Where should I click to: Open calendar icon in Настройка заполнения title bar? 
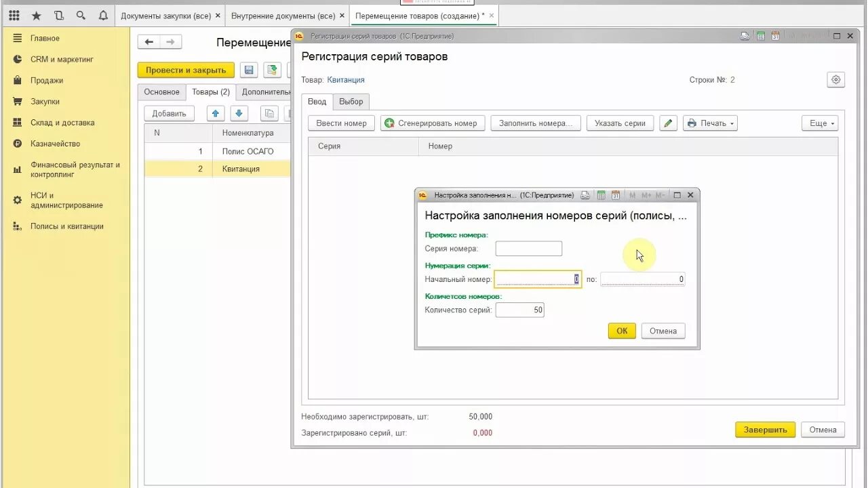(x=616, y=195)
